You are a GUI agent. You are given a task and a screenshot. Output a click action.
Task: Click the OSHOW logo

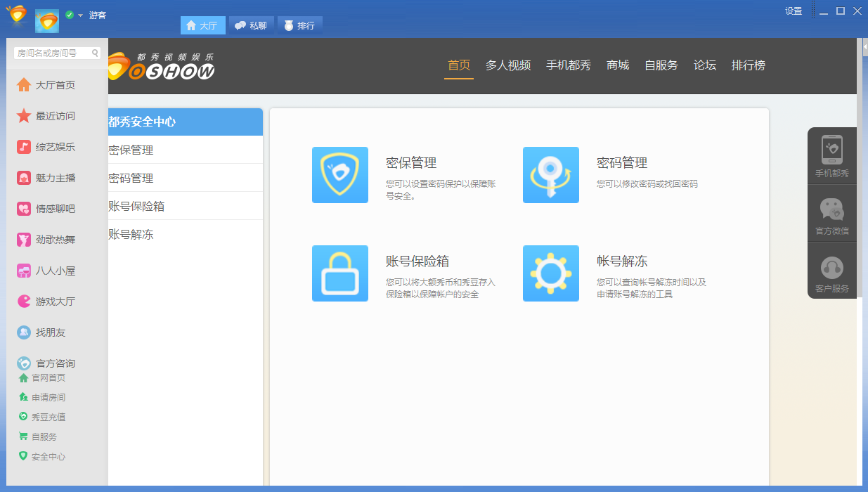[162, 66]
